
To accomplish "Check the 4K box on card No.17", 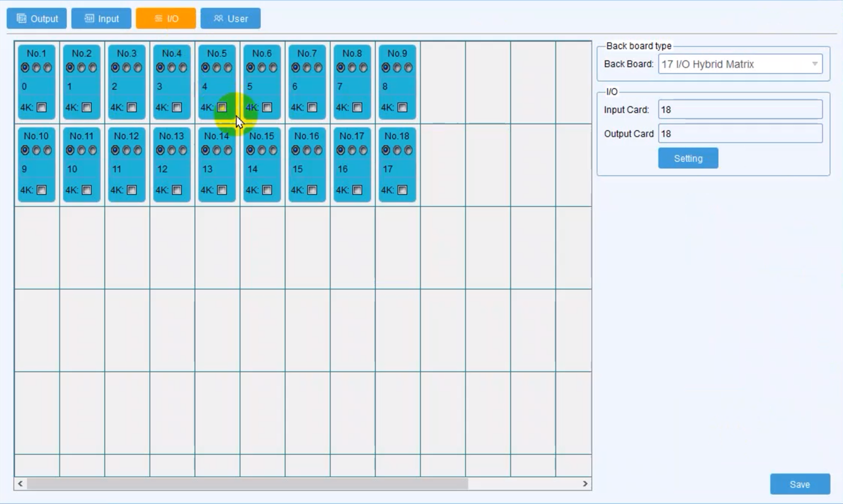I will pyautogui.click(x=357, y=190).
